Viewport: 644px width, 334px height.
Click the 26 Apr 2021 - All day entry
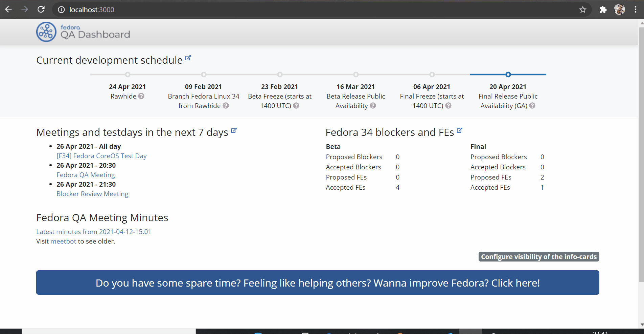pyautogui.click(x=89, y=146)
